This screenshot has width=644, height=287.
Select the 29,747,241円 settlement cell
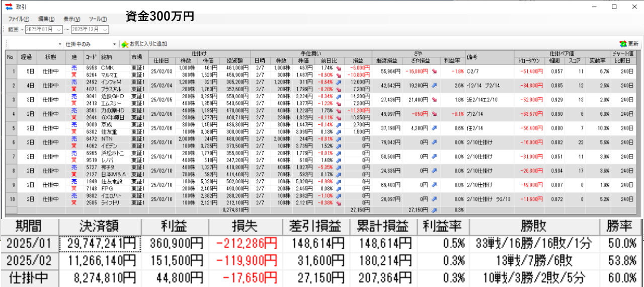100,244
